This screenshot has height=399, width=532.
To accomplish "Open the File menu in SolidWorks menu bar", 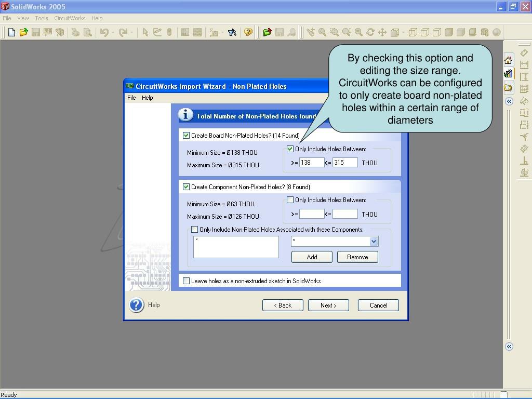I will 7,18.
